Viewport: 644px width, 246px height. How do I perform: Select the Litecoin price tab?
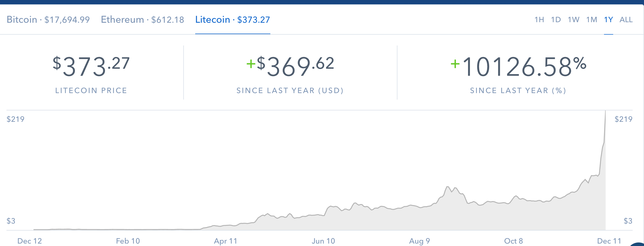pyautogui.click(x=233, y=20)
